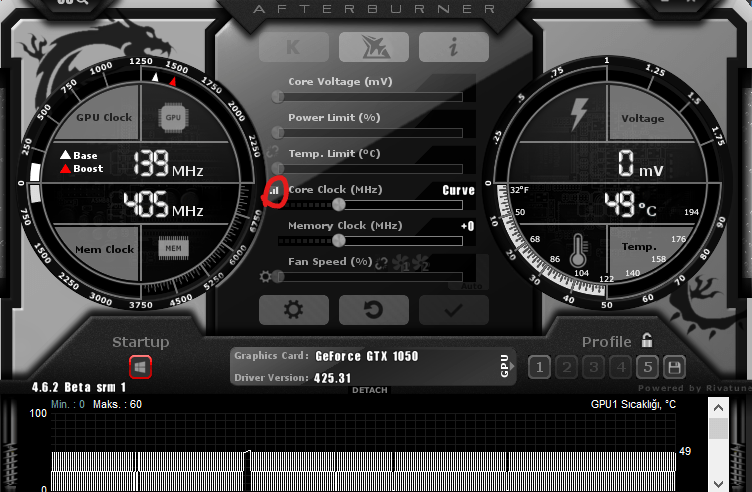Click the Memory Clock slider handle
Image resolution: width=752 pixels, height=492 pixels.
pos(339,241)
